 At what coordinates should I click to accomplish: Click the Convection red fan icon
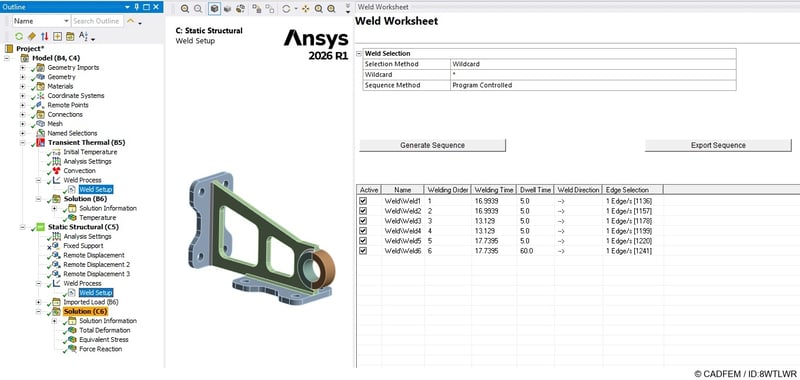pos(57,170)
